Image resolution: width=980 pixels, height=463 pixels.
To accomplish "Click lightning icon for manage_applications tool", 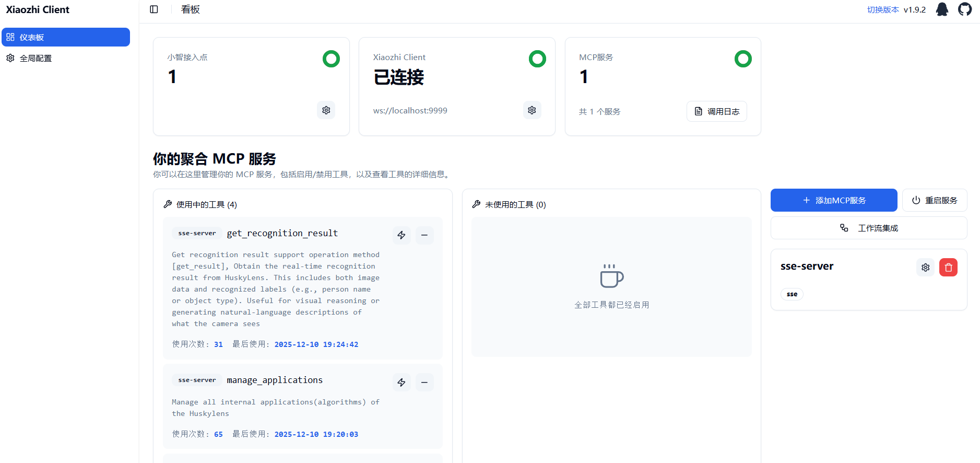I will (402, 383).
